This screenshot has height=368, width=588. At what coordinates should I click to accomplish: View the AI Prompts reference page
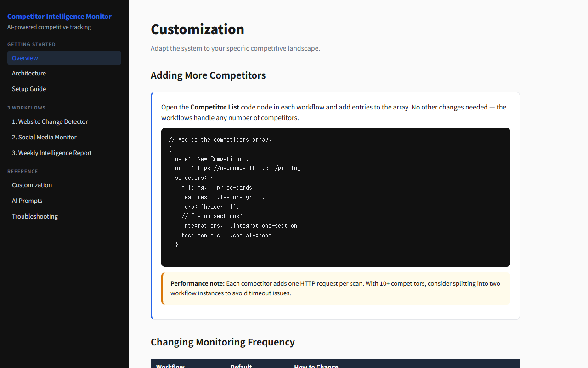(x=27, y=201)
